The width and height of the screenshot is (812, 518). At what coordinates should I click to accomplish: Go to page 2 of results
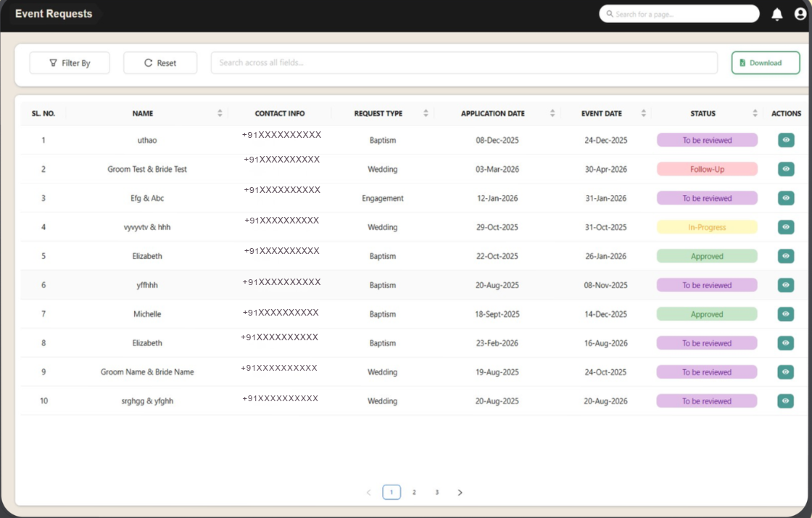tap(414, 493)
